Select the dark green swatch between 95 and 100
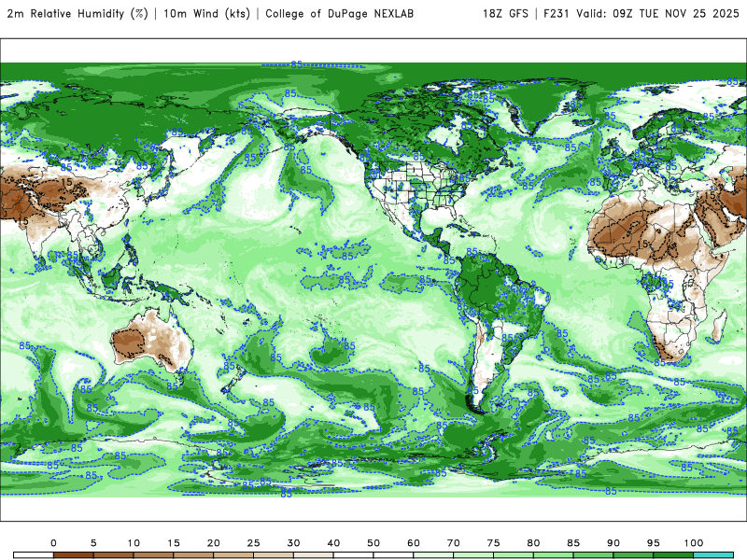Viewport: 747px width, 560px height. tap(673, 555)
